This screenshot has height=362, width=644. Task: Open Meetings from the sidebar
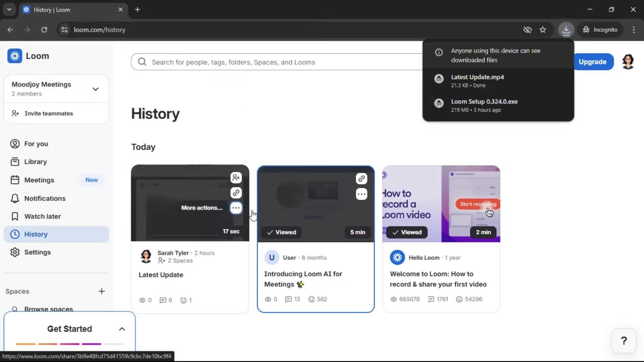pos(39,180)
